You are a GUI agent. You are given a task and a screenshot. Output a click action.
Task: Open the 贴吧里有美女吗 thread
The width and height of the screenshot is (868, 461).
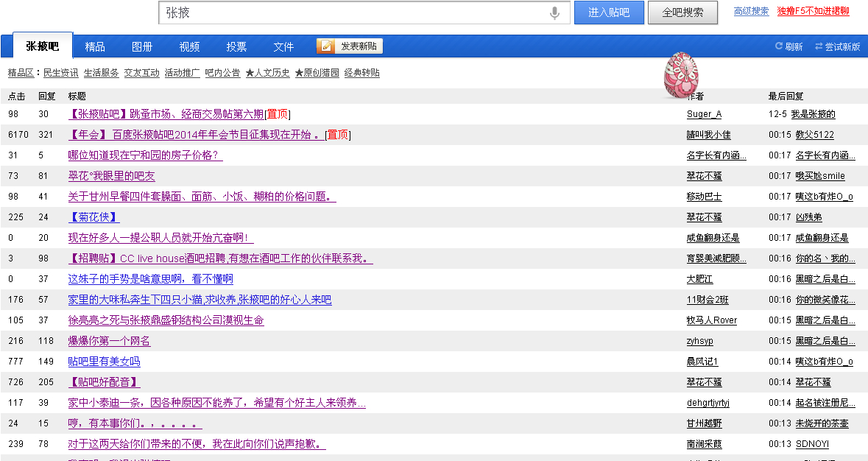pyautogui.click(x=104, y=362)
